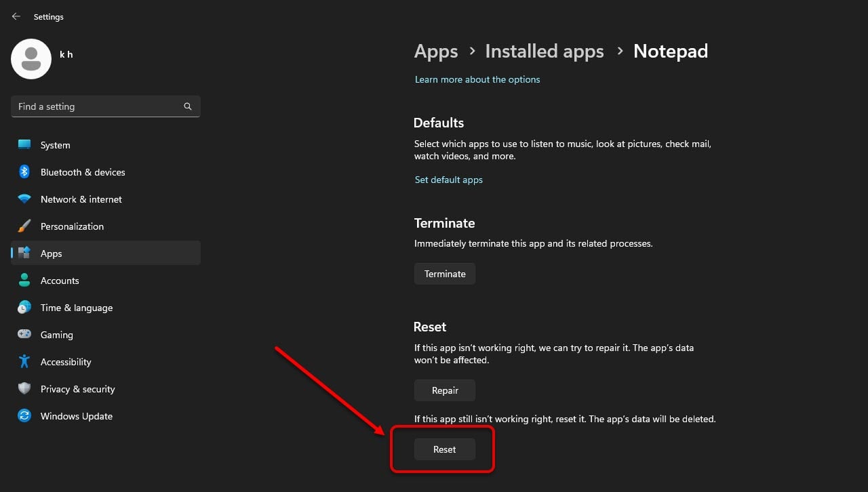The image size is (868, 492).
Task: Click the Bluetooth icon in sidebar
Action: point(24,171)
